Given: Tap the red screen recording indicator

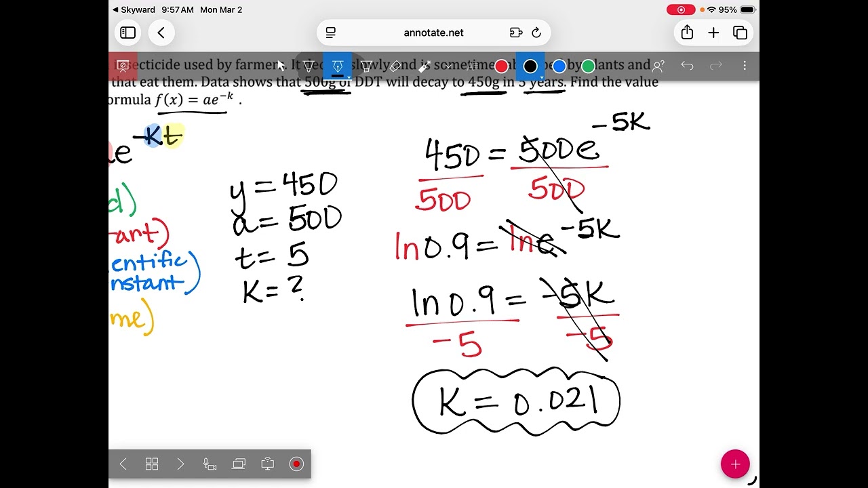Looking at the screenshot, I should [680, 9].
